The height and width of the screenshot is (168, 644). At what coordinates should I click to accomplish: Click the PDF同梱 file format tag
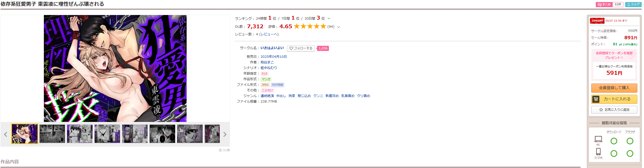click(x=277, y=85)
